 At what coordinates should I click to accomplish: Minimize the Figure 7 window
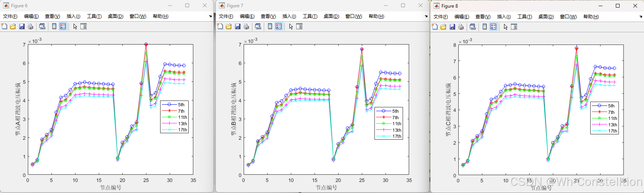pos(386,5)
